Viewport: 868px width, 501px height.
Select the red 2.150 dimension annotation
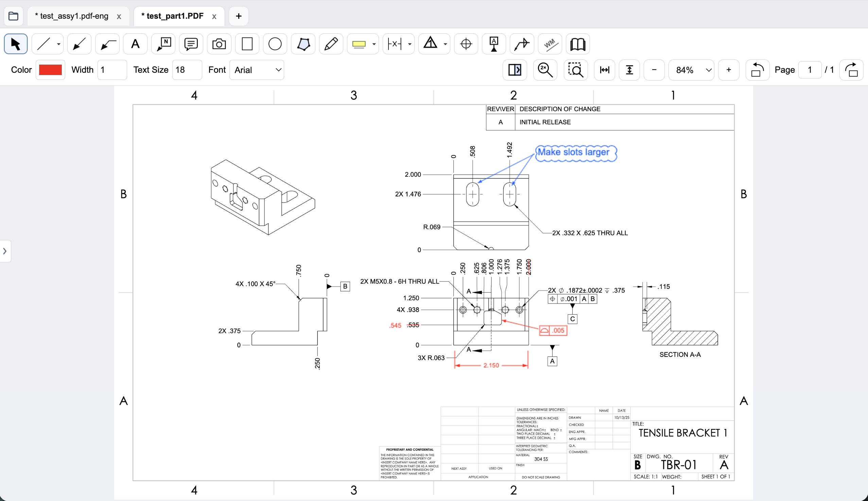point(491,365)
